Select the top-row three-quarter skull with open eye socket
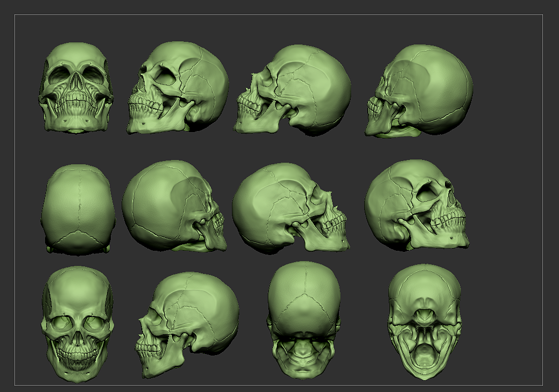Image resolution: width=559 pixels, height=392 pixels. pos(178,88)
